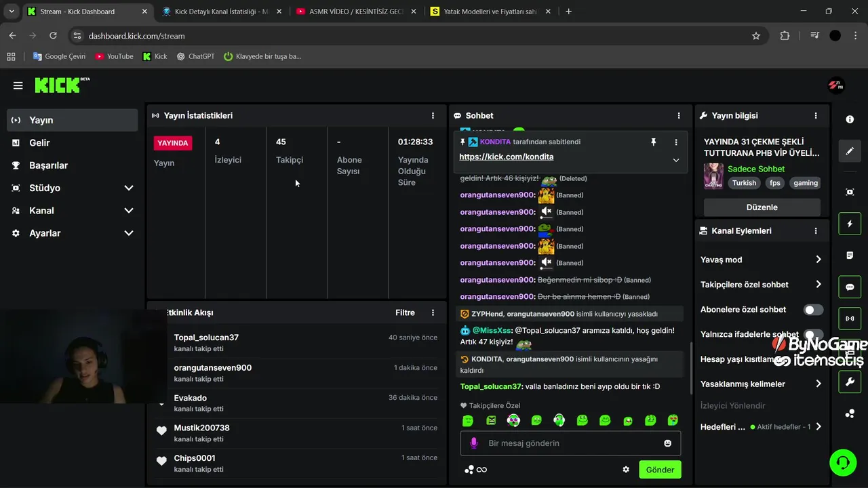The width and height of the screenshot is (868, 488).
Task: Open the green headset support button
Action: [x=843, y=462]
